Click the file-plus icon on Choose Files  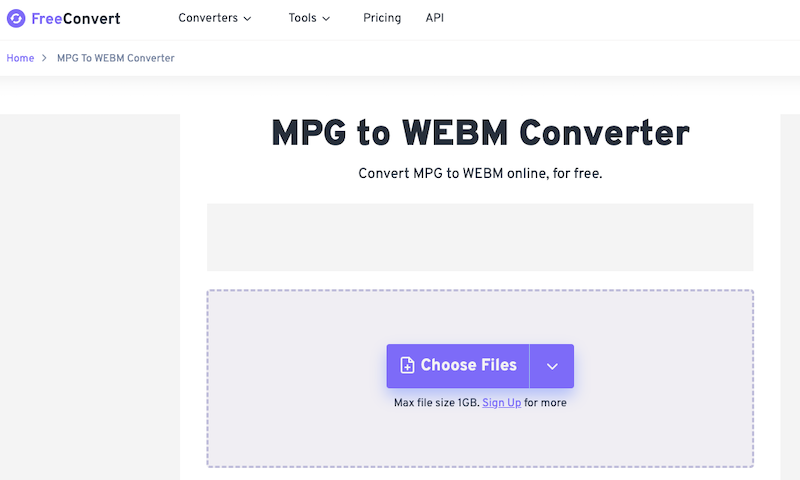click(x=407, y=366)
